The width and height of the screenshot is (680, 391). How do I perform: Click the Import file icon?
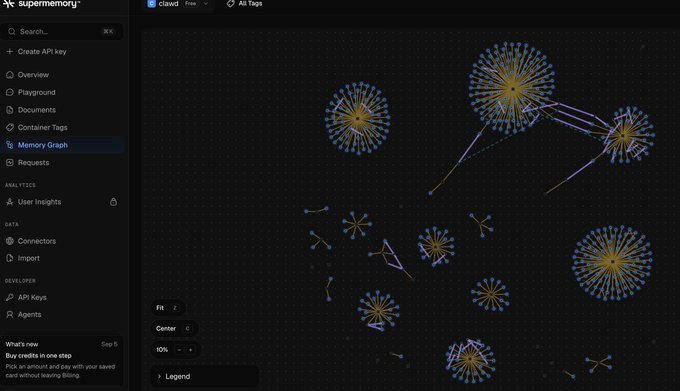10,258
